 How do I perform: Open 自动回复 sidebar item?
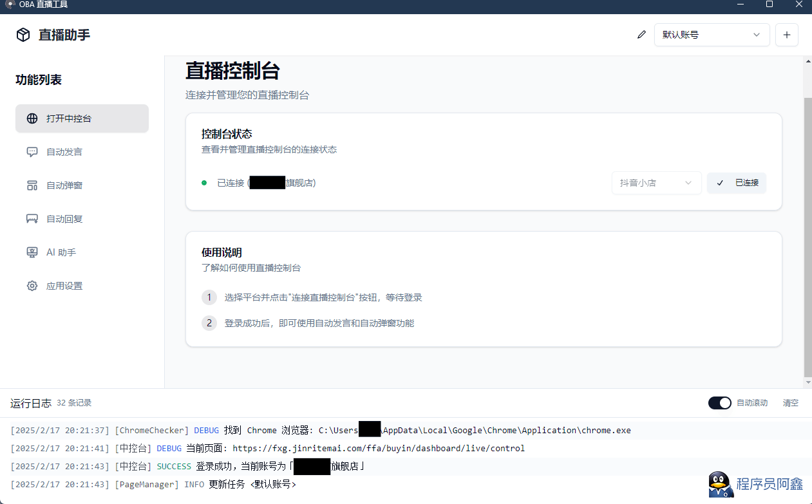[82, 219]
